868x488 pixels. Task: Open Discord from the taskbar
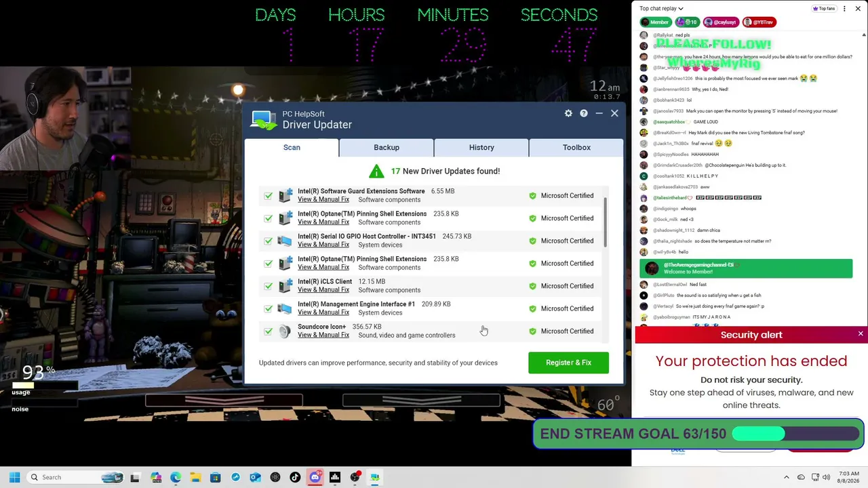click(315, 477)
